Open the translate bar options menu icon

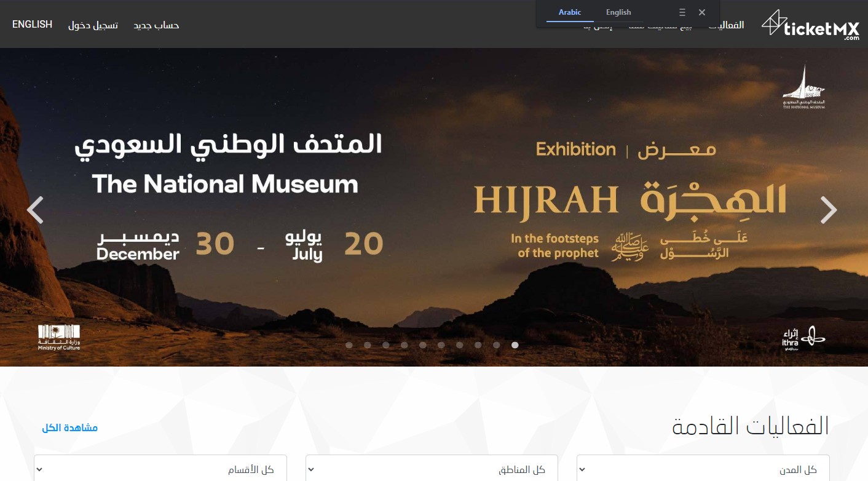tap(682, 12)
